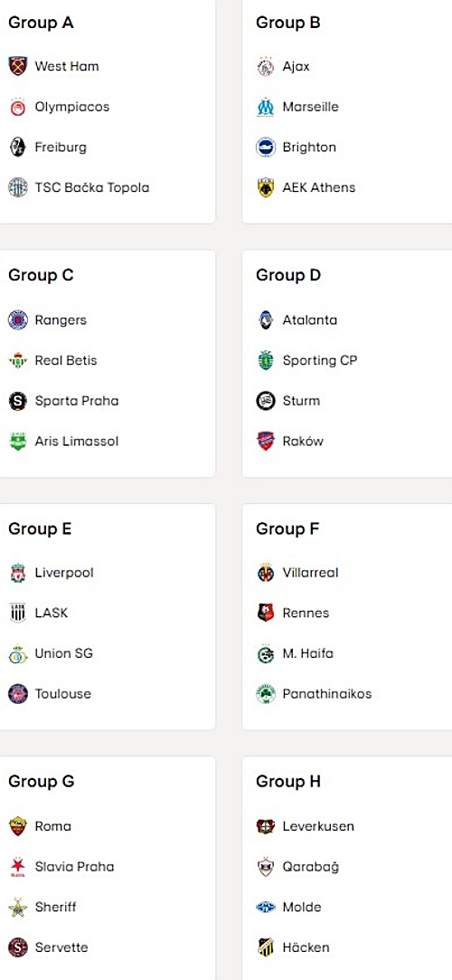Select the Villarreal badge icon

(x=266, y=573)
